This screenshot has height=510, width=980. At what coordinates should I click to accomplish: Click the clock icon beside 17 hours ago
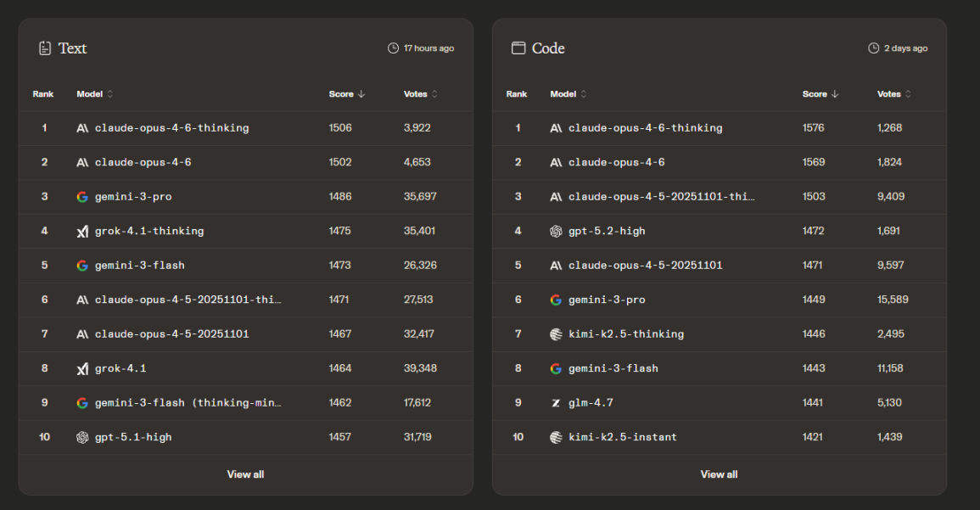point(393,48)
